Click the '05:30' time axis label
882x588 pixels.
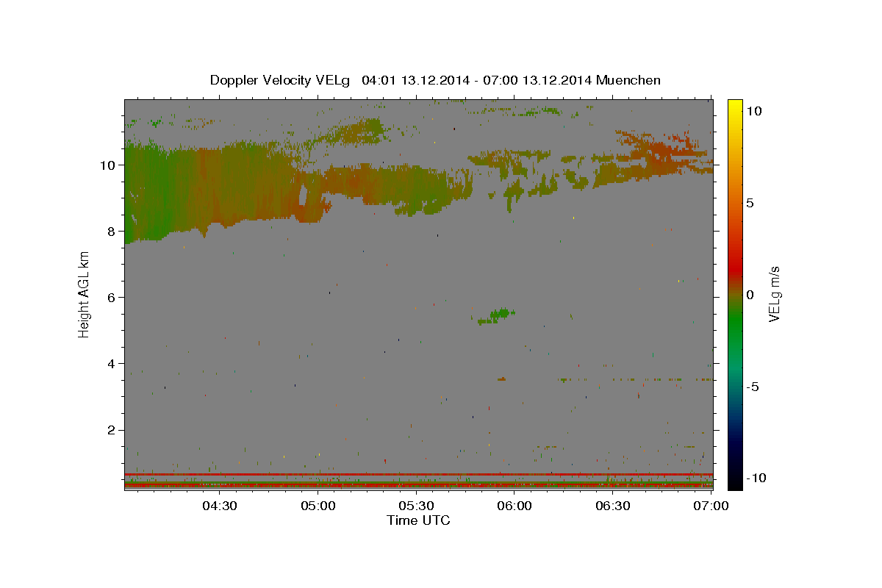coord(416,506)
